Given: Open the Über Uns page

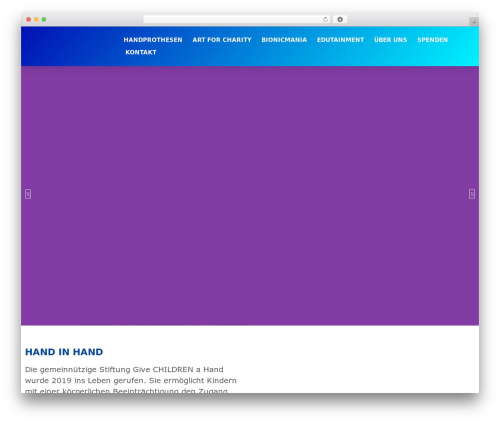Looking at the screenshot, I should pyautogui.click(x=390, y=40).
